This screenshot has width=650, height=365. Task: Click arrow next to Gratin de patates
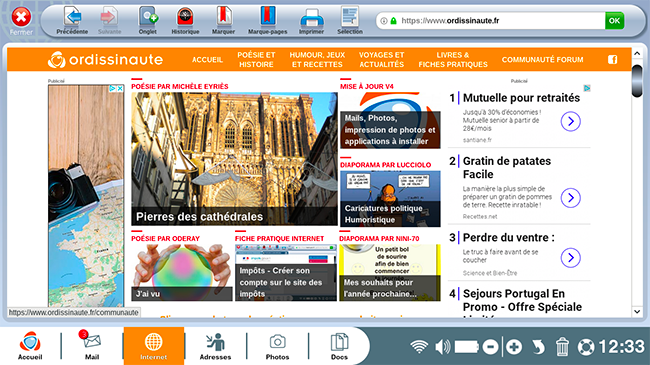click(x=570, y=197)
